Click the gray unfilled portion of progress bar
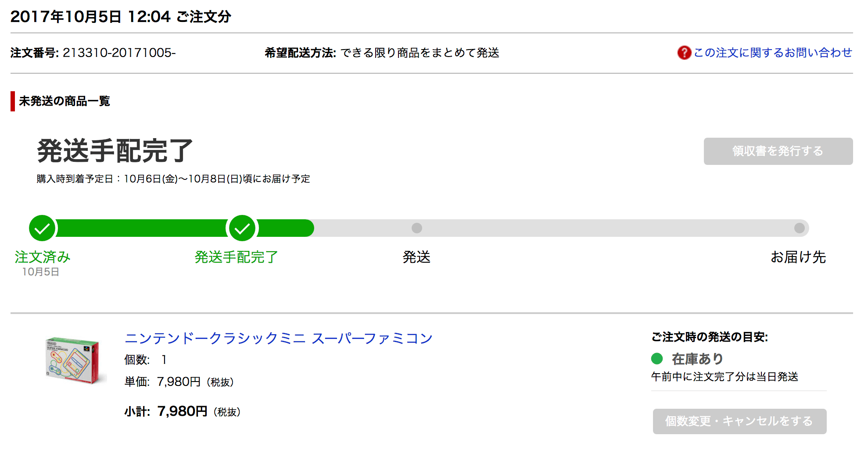868x464 pixels. coord(606,228)
